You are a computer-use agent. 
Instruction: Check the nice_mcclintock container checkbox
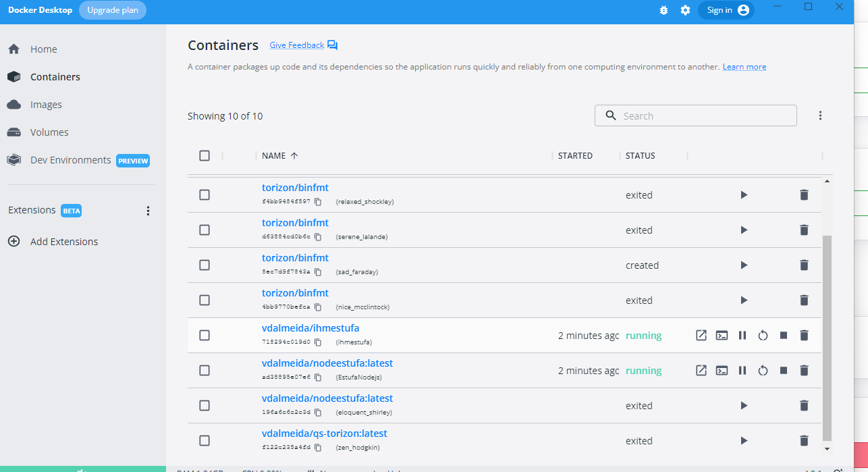pos(205,300)
